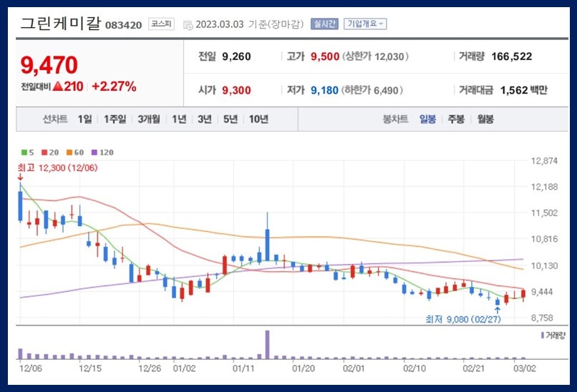Switch to 일봉 candle chart
The image size is (577, 392).
(427, 119)
